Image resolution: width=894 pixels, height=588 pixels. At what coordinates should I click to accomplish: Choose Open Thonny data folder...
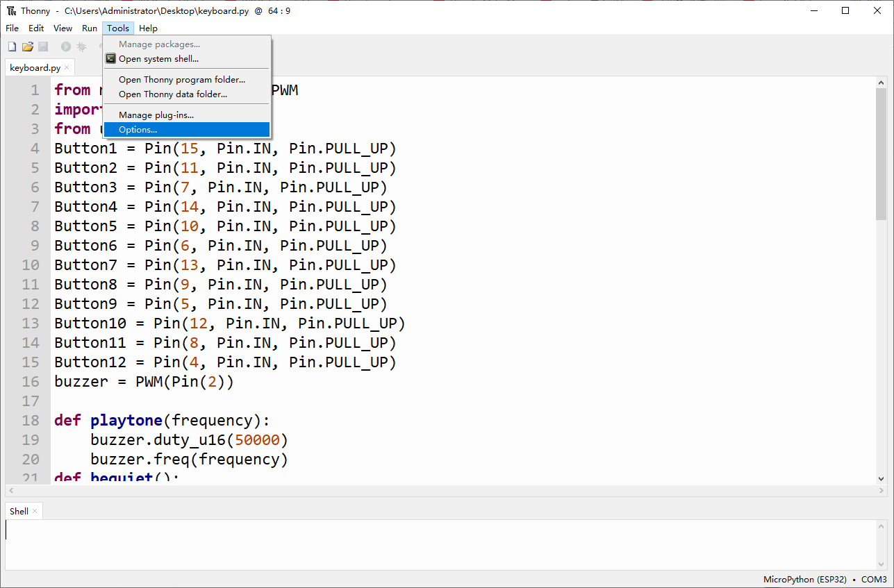click(187, 94)
